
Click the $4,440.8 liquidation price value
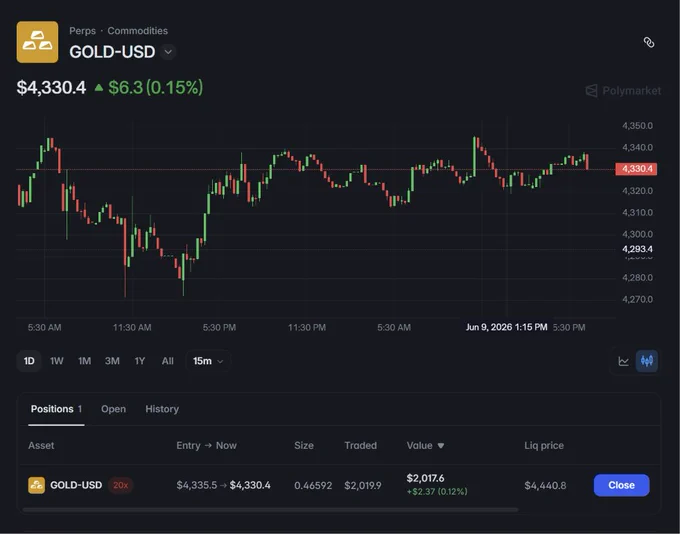545,485
